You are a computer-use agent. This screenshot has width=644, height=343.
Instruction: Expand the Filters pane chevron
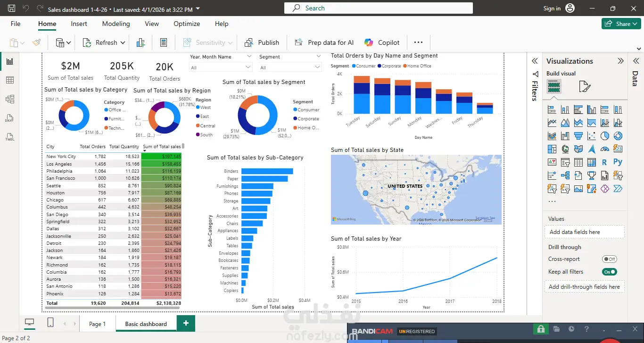[535, 61]
